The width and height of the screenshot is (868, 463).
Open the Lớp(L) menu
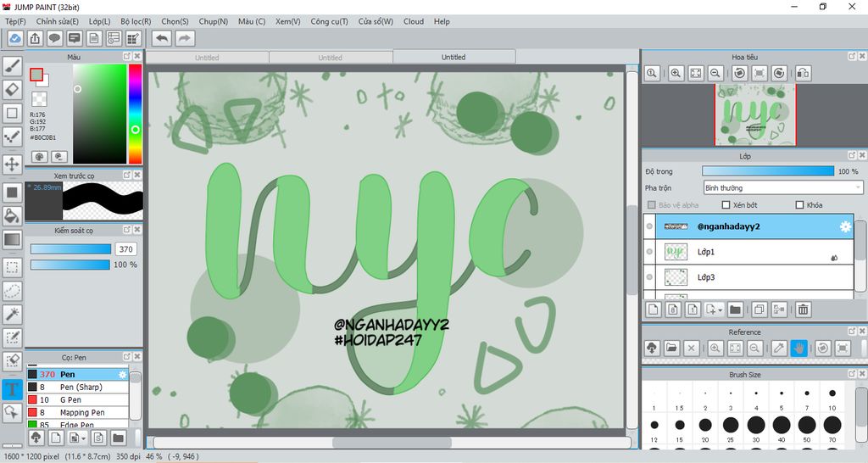[100, 21]
